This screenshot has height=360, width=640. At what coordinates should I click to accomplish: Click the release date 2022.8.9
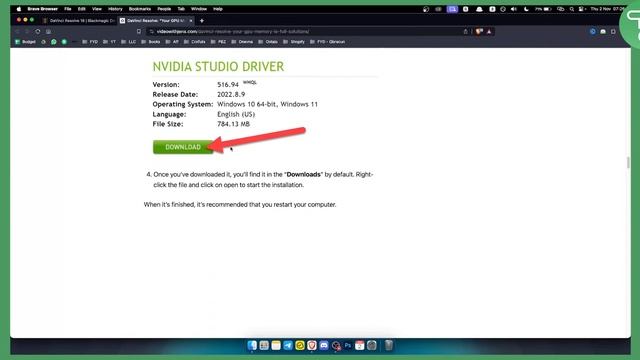coord(231,94)
